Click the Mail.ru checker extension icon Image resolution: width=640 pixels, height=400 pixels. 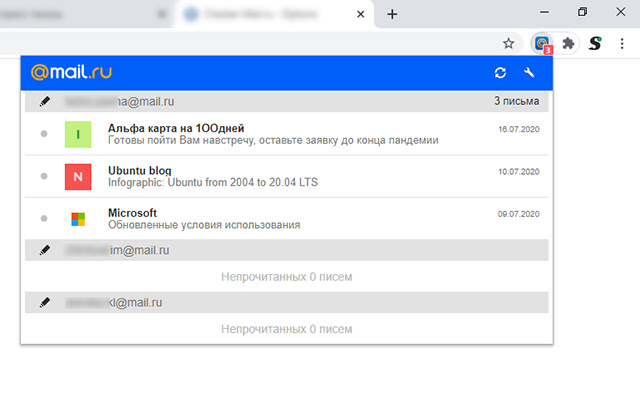coord(542,43)
